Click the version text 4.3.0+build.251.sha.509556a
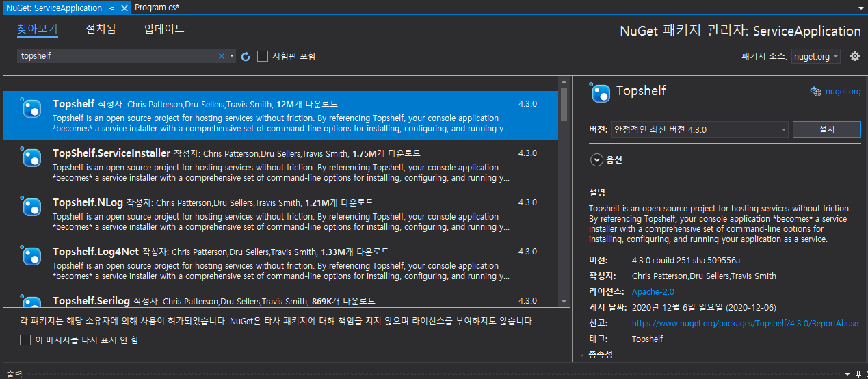 point(685,260)
